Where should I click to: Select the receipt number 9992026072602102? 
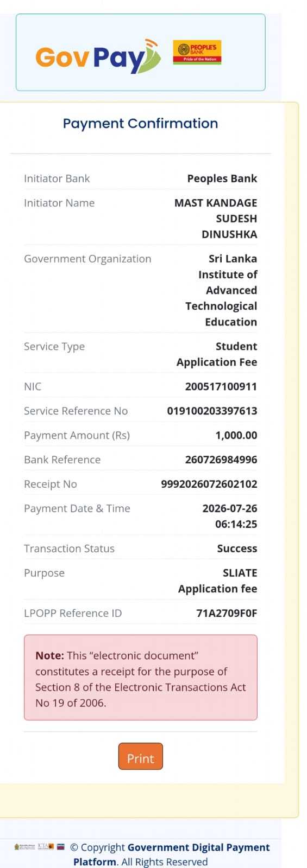tap(209, 484)
